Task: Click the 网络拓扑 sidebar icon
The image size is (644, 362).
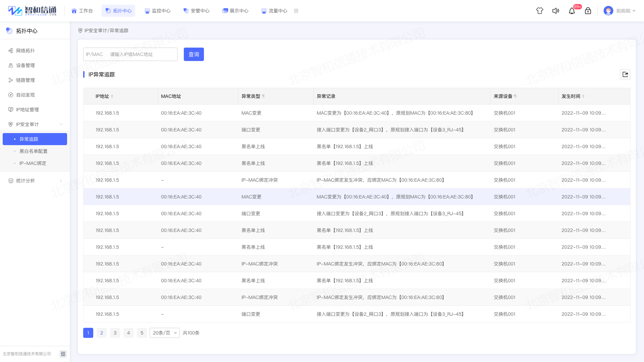Action: (x=11, y=51)
